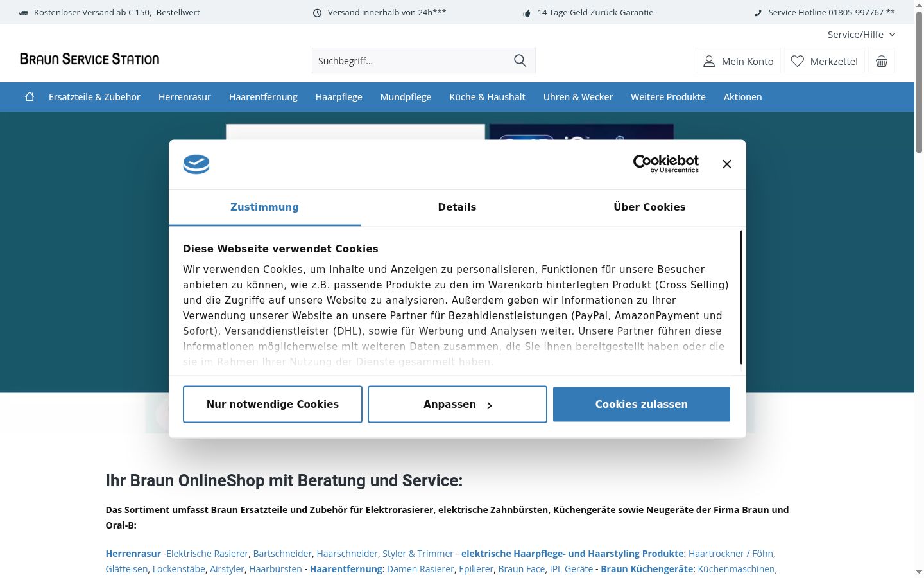Open the Damen Rasierer link

point(420,568)
